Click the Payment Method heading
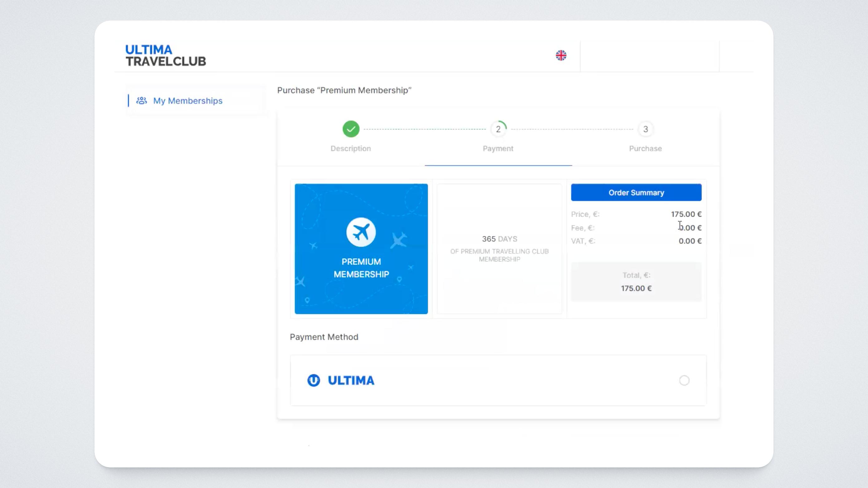 324,337
